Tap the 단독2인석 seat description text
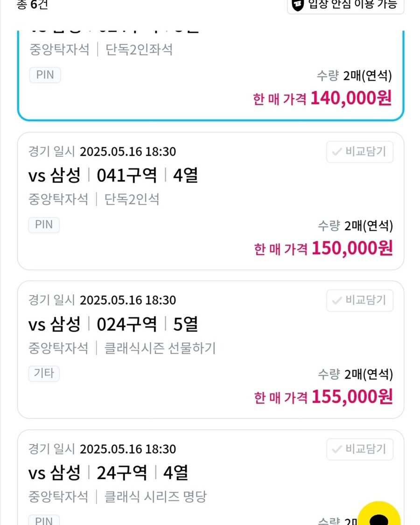Screen dimensions: 420x525 [x=132, y=200]
